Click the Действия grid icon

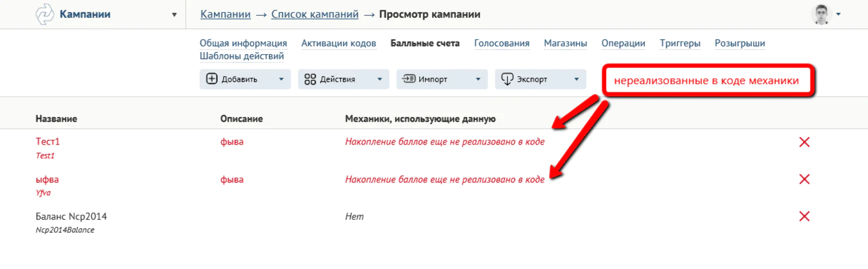pos(310,79)
